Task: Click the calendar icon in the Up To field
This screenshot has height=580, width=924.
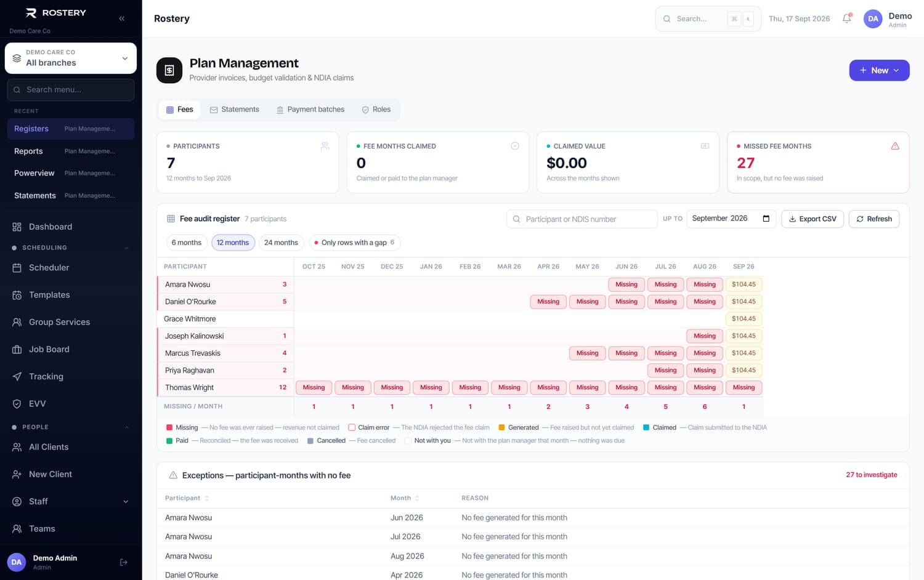Action: 766,219
